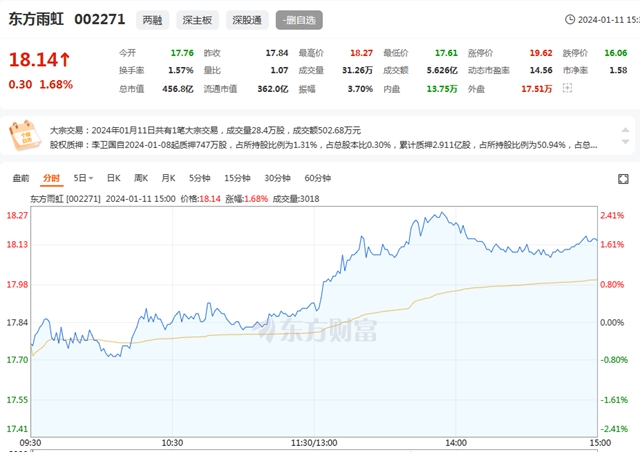This screenshot has width=640, height=452.
Task: Open the 大宗交易 news line
Action: [205, 130]
